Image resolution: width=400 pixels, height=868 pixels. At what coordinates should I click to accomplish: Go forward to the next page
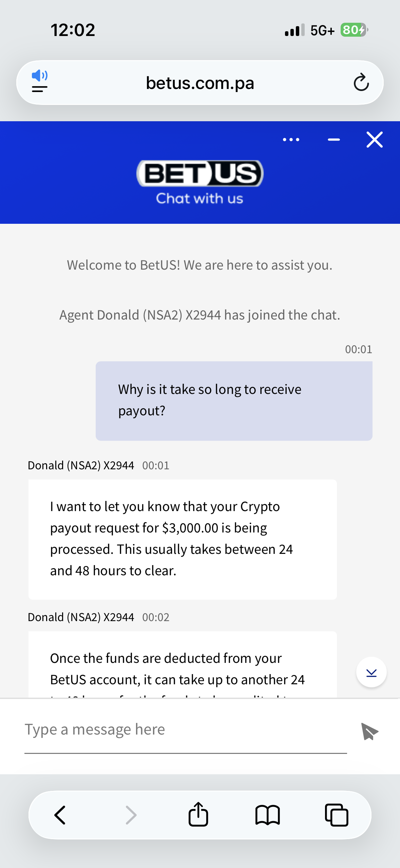[131, 815]
